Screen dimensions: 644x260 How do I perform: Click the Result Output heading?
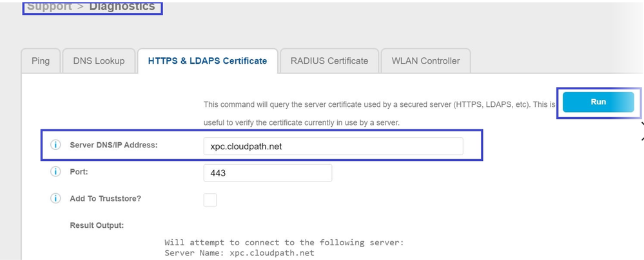point(97,225)
